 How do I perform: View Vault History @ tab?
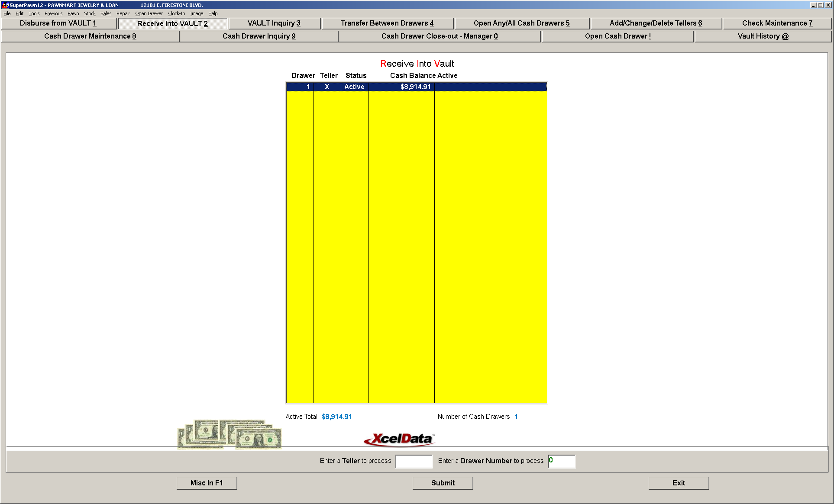763,36
